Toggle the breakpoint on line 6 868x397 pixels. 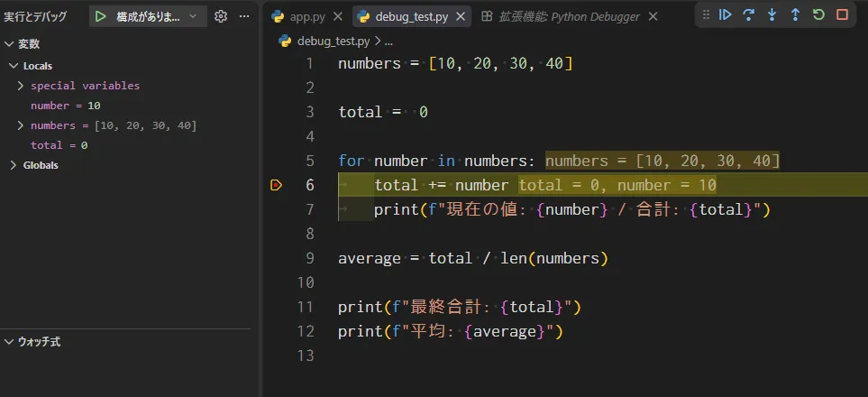[276, 185]
